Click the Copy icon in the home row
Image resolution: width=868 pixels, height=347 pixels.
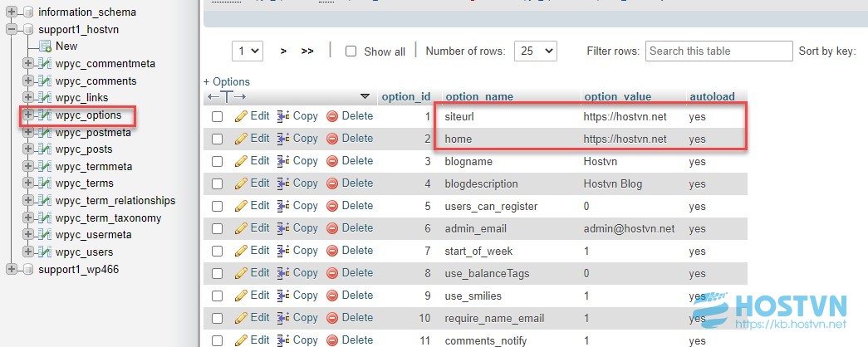click(283, 139)
